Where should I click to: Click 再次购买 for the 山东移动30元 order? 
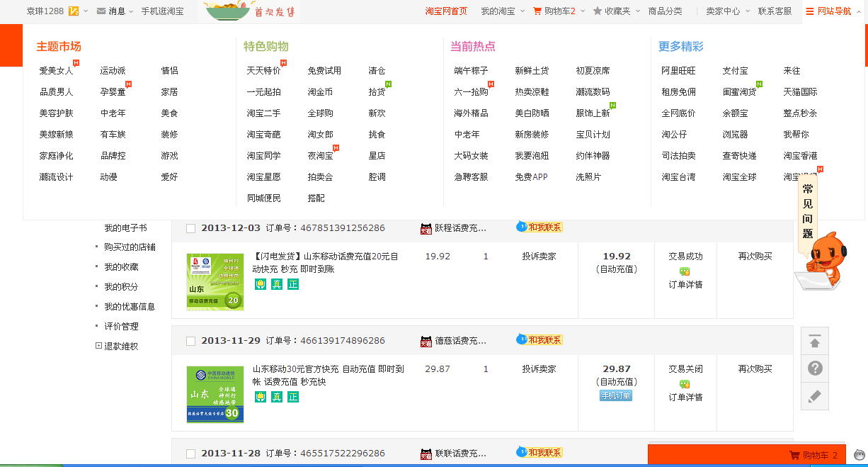pos(755,369)
